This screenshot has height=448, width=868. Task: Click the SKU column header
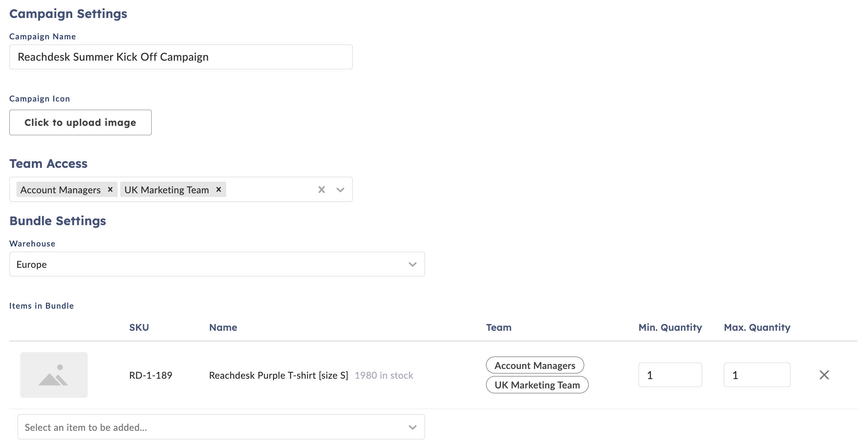pos(139,327)
